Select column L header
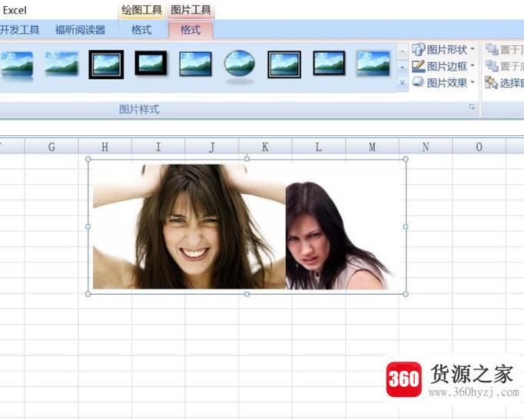Image resolution: width=524 pixels, height=420 pixels. 319,147
